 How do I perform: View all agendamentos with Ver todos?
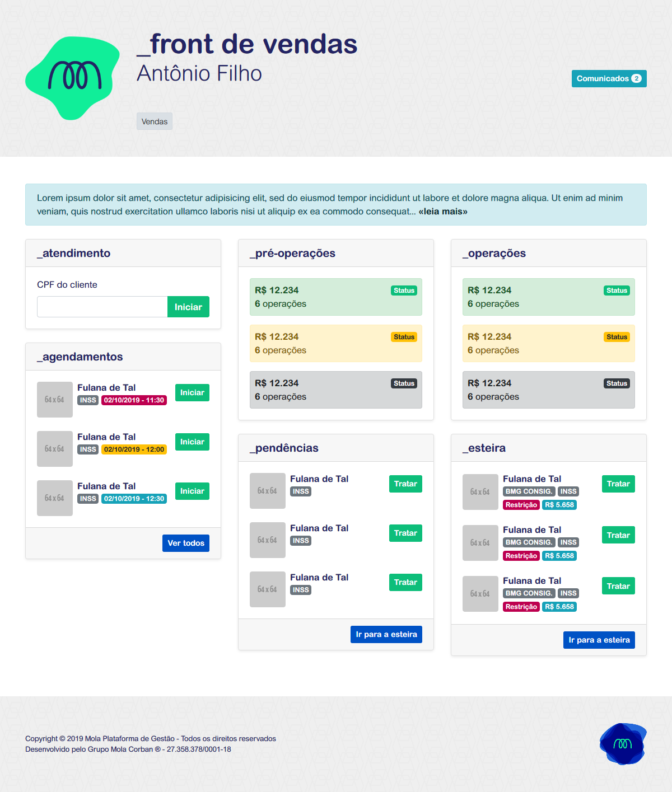point(186,543)
